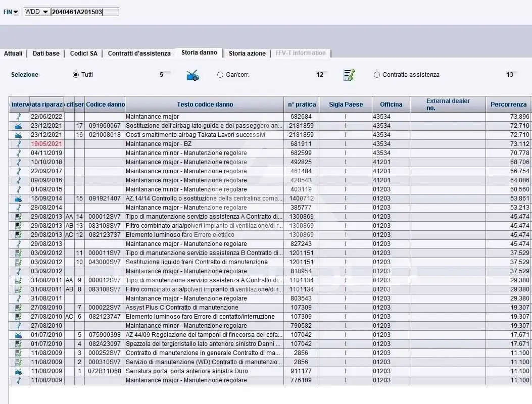Click wrench icon for 22/06/2022 maintenance row

tap(19, 117)
